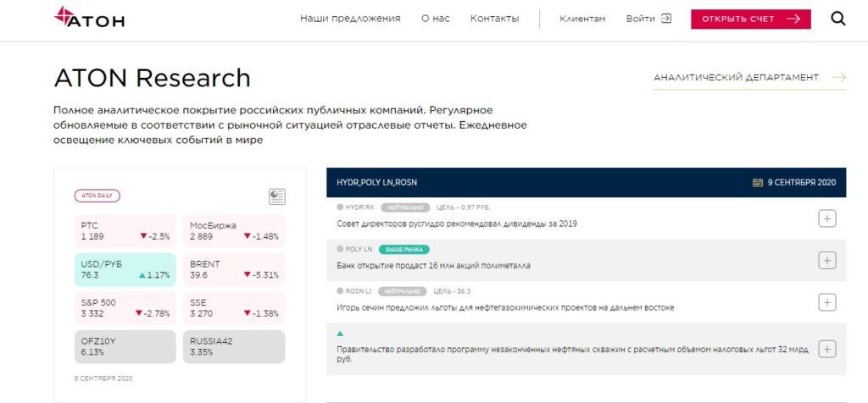Viewport: 868px width, 403px height.
Task: Click the НЕЙТРАЛЬНО badge on HYDR RX
Action: click(405, 208)
